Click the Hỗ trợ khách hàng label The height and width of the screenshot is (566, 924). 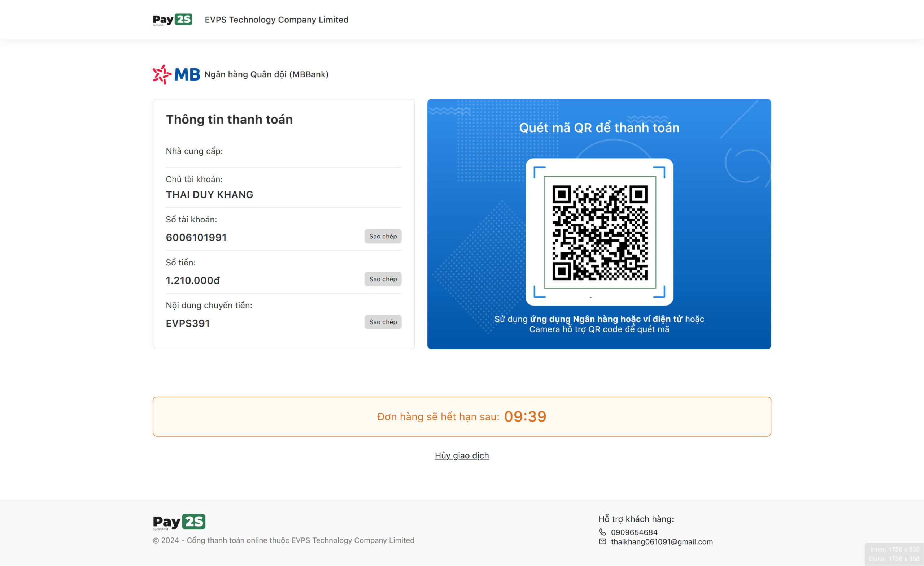pyautogui.click(x=636, y=519)
